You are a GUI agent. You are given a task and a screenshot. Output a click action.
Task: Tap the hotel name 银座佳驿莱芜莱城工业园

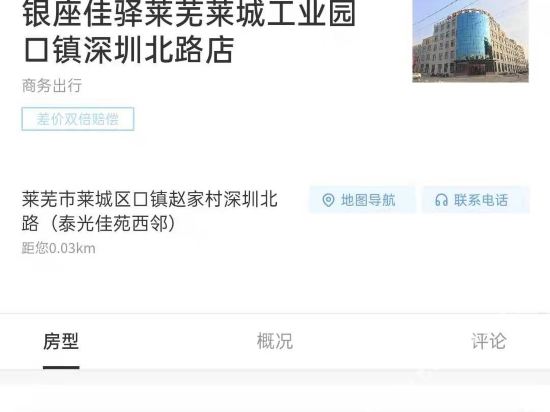click(189, 14)
